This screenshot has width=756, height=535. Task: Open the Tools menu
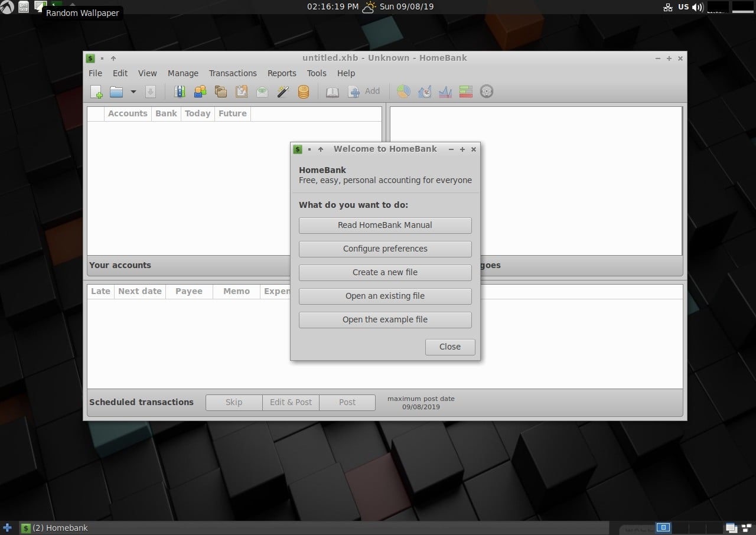point(317,73)
